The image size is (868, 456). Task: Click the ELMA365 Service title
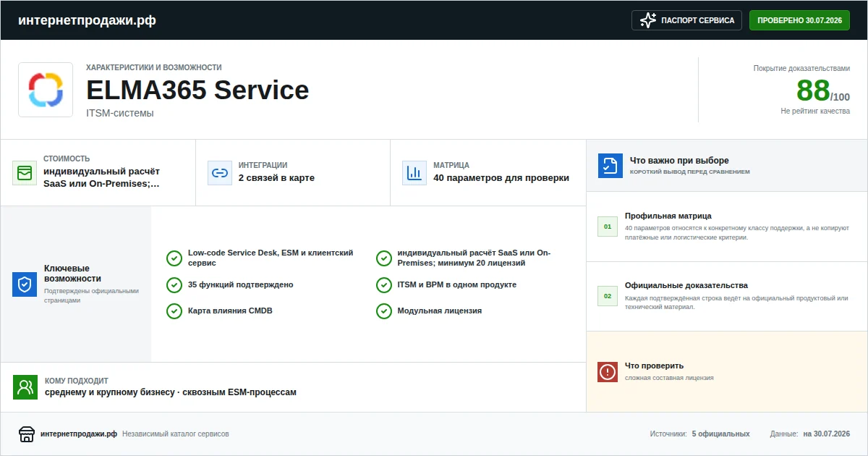coord(197,90)
